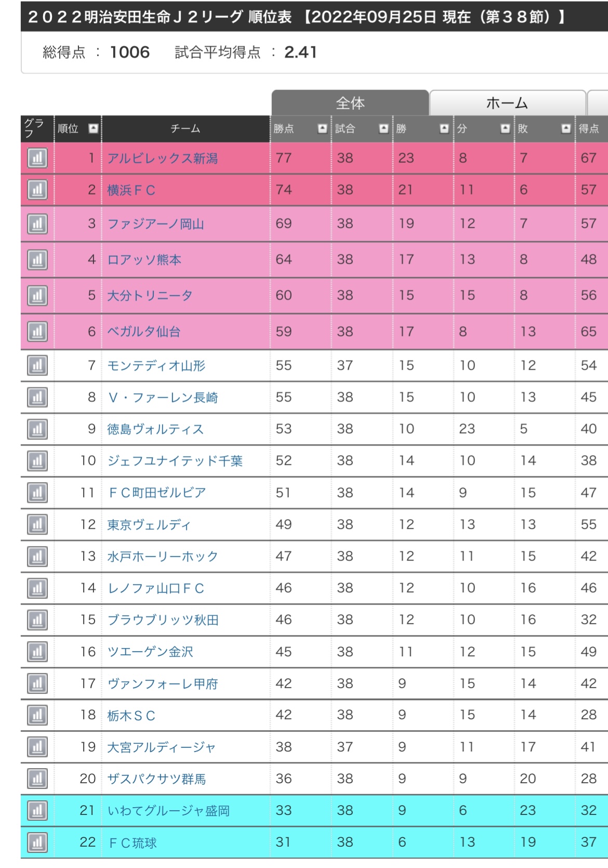The image size is (608, 868).
Task: Sort table by 順位 column arrow
Action: pos(93,128)
